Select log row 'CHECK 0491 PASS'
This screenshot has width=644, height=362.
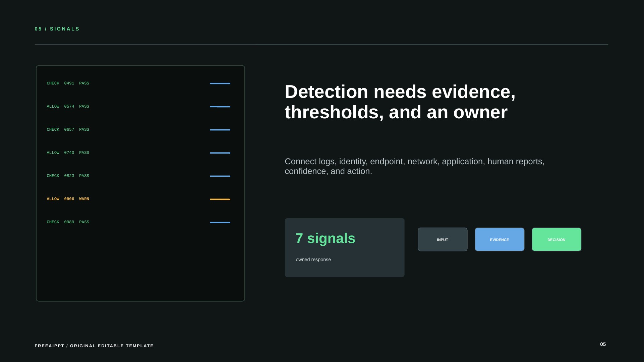[68, 83]
